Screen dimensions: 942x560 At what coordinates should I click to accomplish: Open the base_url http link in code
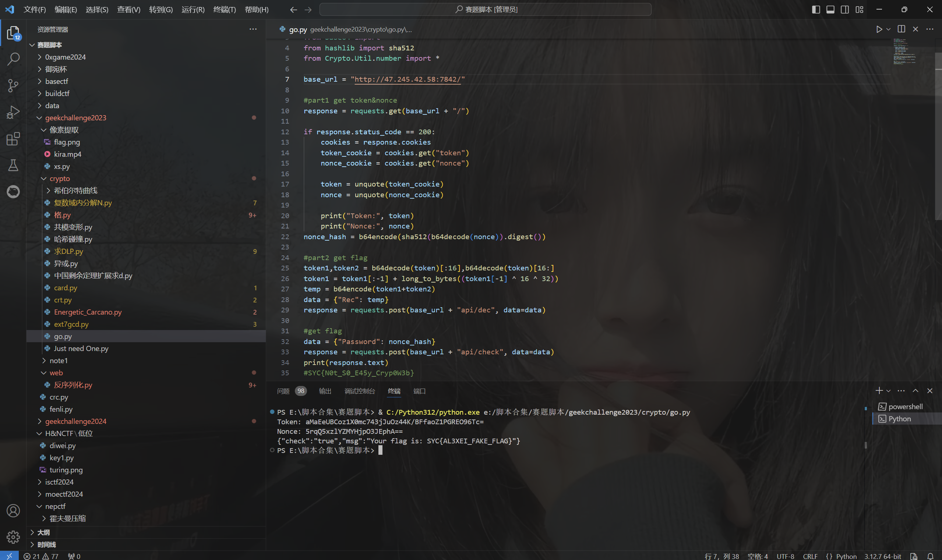point(408,79)
